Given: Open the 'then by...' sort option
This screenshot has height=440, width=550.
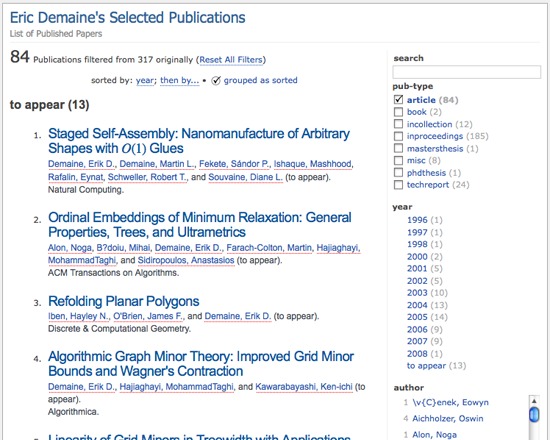Looking at the screenshot, I should tap(179, 80).
